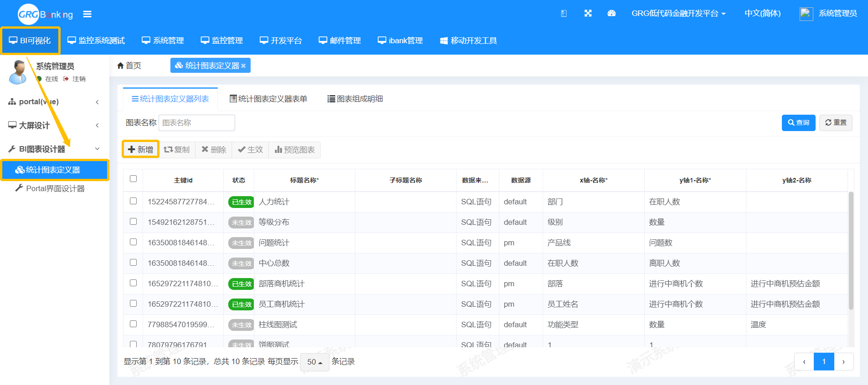The width and height of the screenshot is (868, 385).
Task: Collapse BI图表设计器 sidebar group
Action: point(54,149)
